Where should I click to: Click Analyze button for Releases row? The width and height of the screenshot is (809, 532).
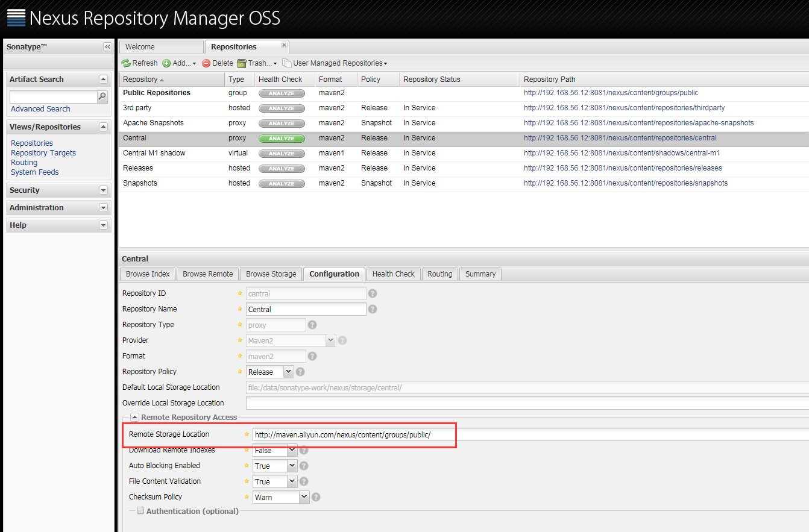pyautogui.click(x=282, y=169)
